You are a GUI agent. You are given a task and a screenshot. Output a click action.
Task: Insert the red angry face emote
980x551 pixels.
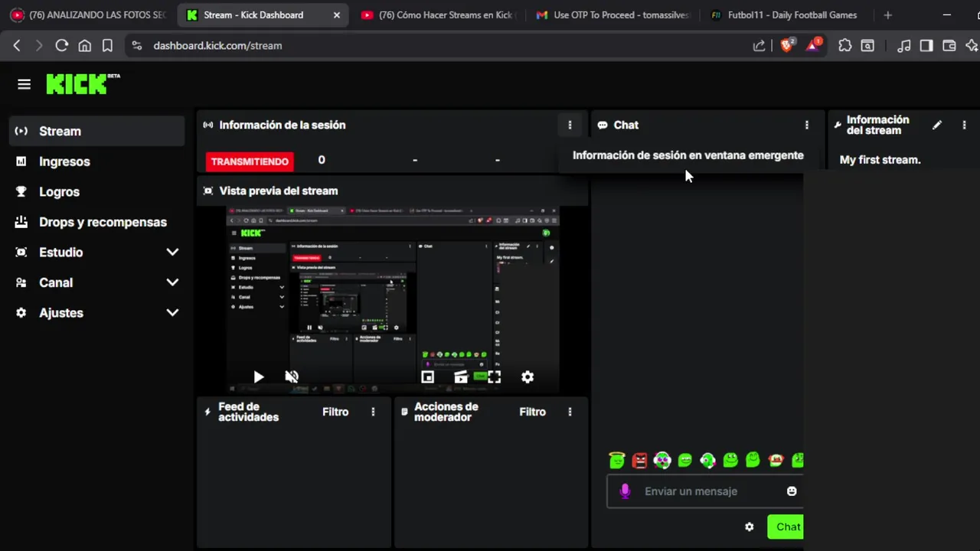pos(639,460)
